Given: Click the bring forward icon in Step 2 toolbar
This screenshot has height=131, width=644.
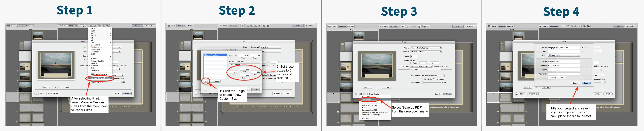Looking at the screenshot, I should (264, 26).
